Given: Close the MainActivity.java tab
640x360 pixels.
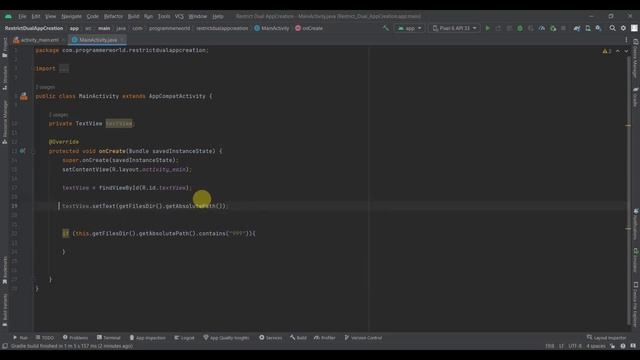Looking at the screenshot, I should tap(122, 40).
